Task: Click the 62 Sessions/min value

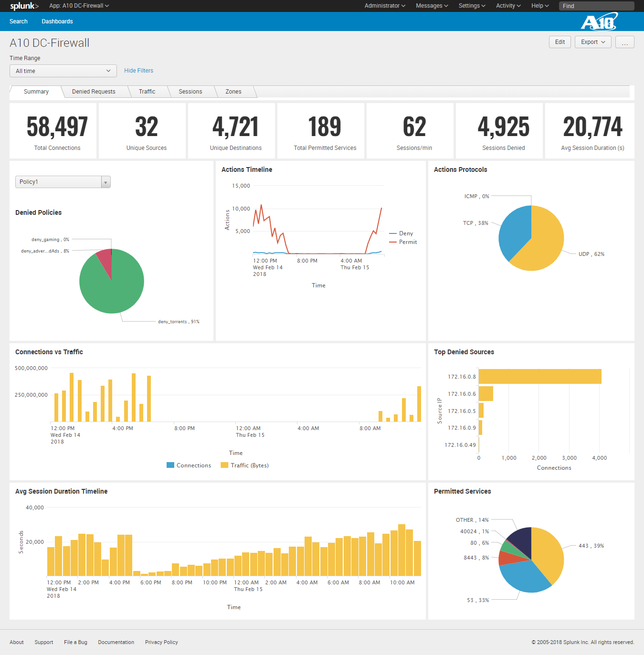Action: [x=414, y=127]
